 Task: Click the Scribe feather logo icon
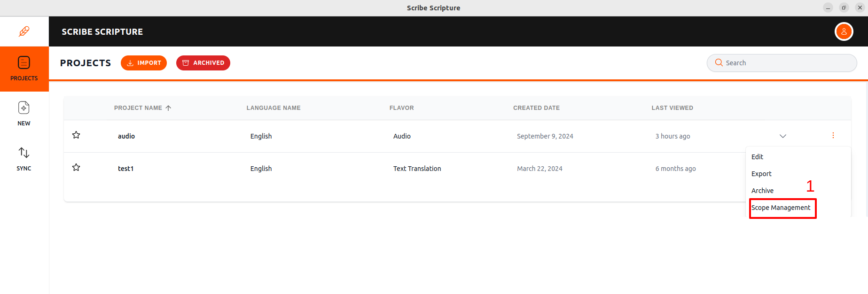tap(24, 31)
